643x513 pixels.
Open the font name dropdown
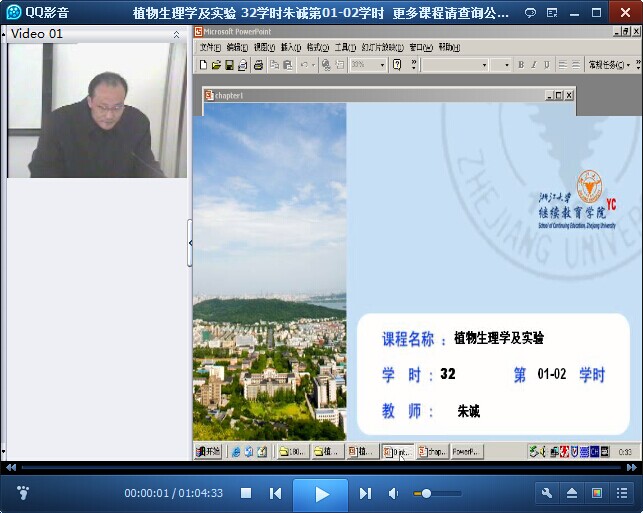click(x=484, y=65)
